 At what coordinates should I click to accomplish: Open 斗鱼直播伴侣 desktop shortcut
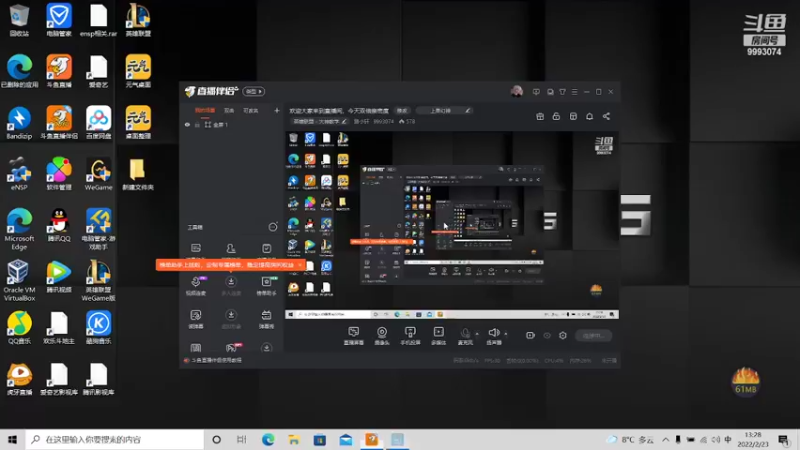coord(59,122)
